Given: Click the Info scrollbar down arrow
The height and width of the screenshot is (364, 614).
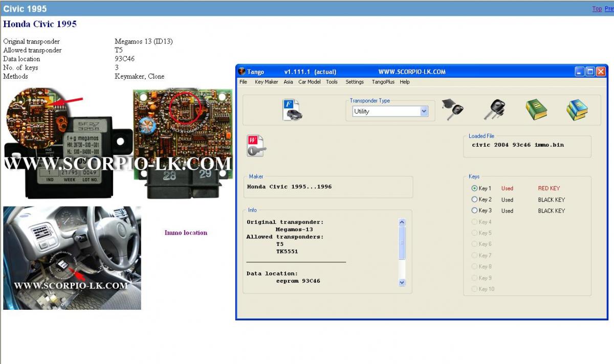Looking at the screenshot, I should (402, 282).
